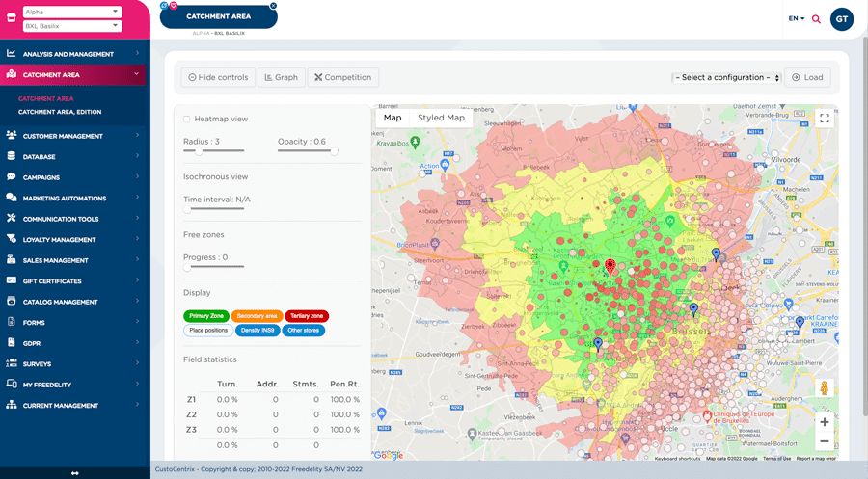Image resolution: width=868 pixels, height=479 pixels.
Task: Click the map fullscreen icon
Action: pos(824,119)
